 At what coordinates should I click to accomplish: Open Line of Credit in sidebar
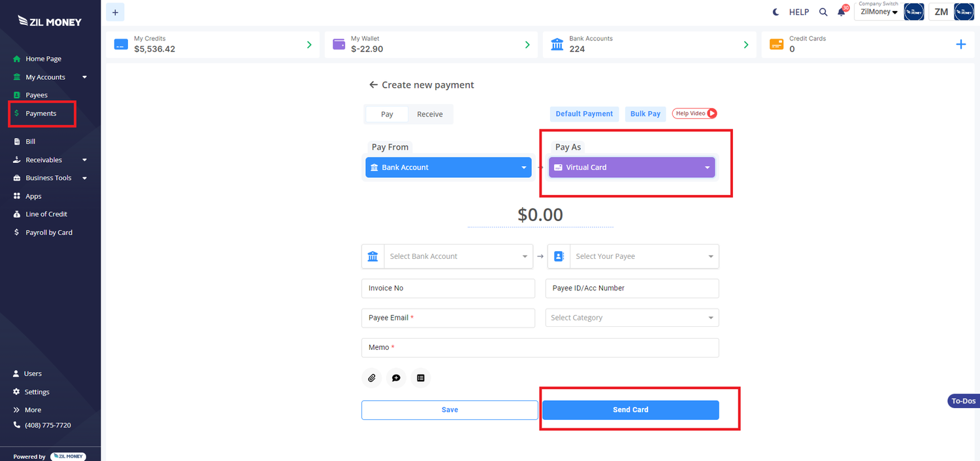[x=46, y=214]
